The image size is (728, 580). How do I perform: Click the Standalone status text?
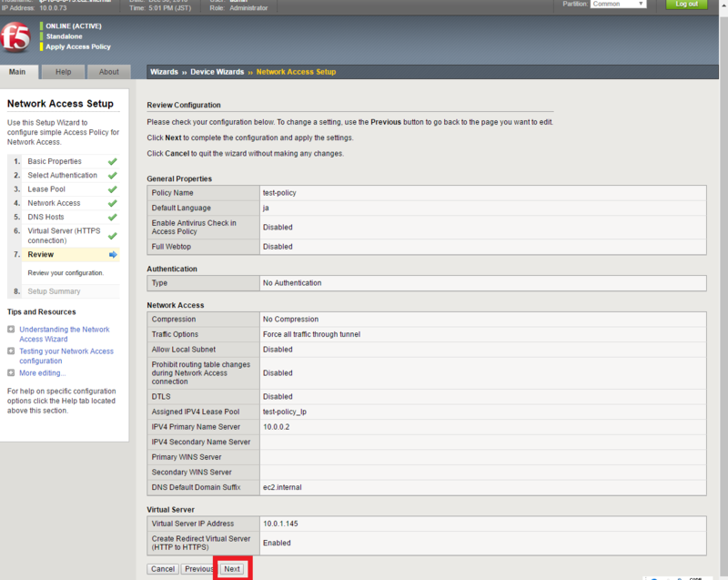[x=64, y=36]
